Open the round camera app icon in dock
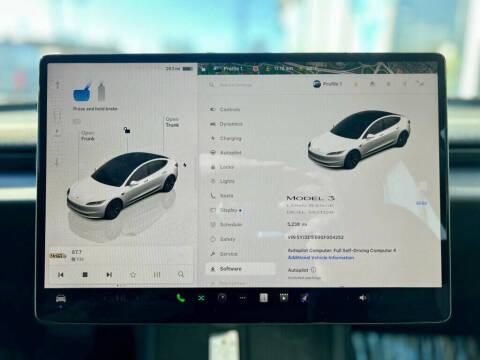The height and width of the screenshot is (360, 480). [x=222, y=298]
